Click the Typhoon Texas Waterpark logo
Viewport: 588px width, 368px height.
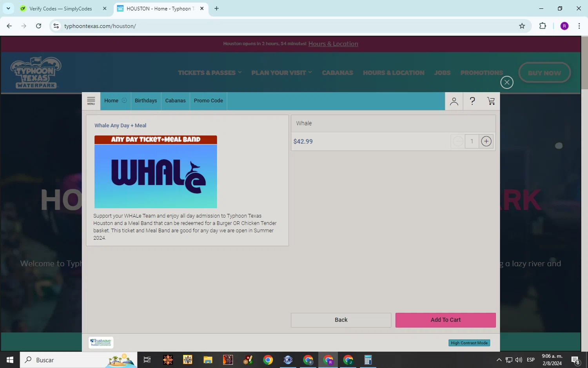(x=36, y=73)
